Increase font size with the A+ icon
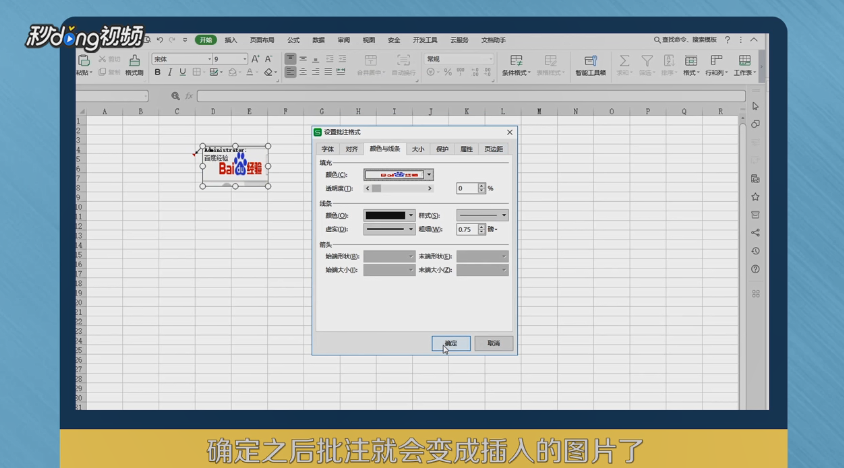 [255, 59]
